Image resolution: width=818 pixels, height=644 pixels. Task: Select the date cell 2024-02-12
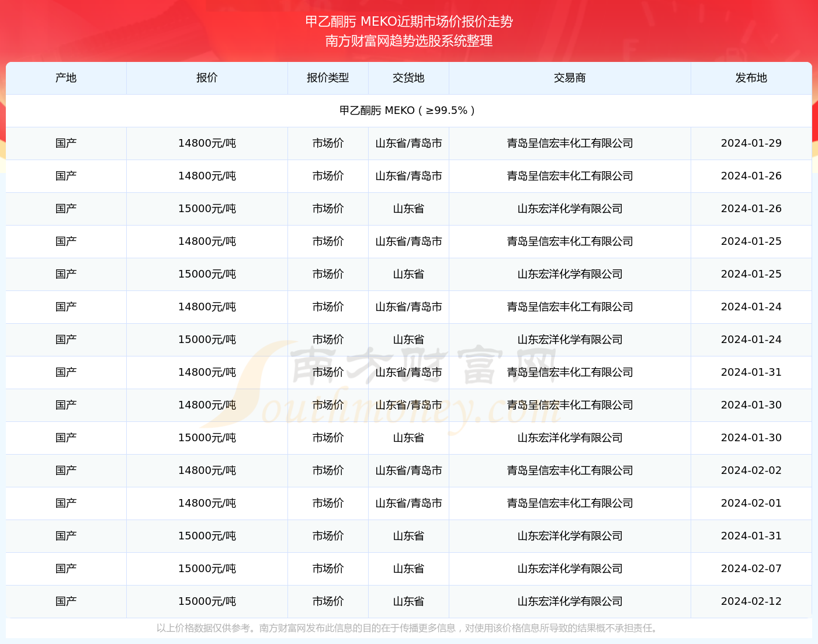(751, 601)
